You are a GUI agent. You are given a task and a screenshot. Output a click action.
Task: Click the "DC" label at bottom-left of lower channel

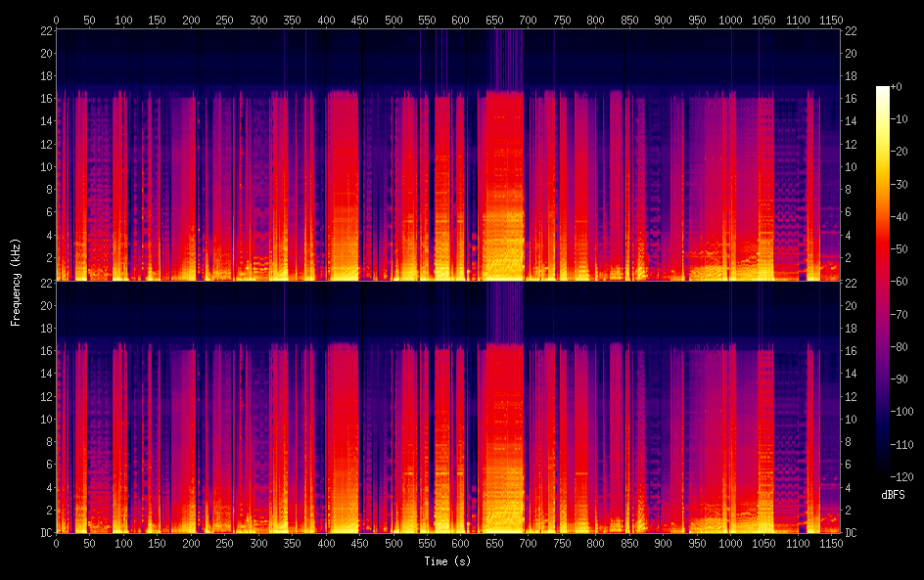coord(46,533)
